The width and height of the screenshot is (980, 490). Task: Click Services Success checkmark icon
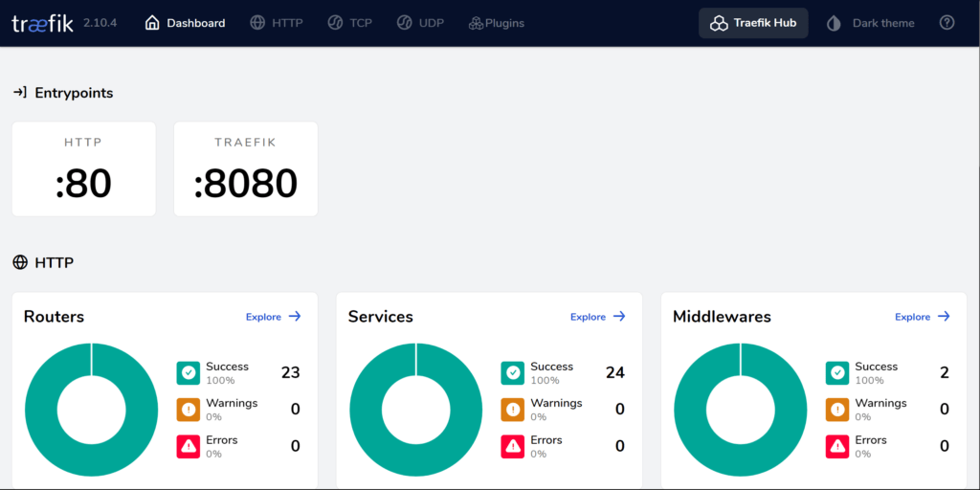click(513, 373)
